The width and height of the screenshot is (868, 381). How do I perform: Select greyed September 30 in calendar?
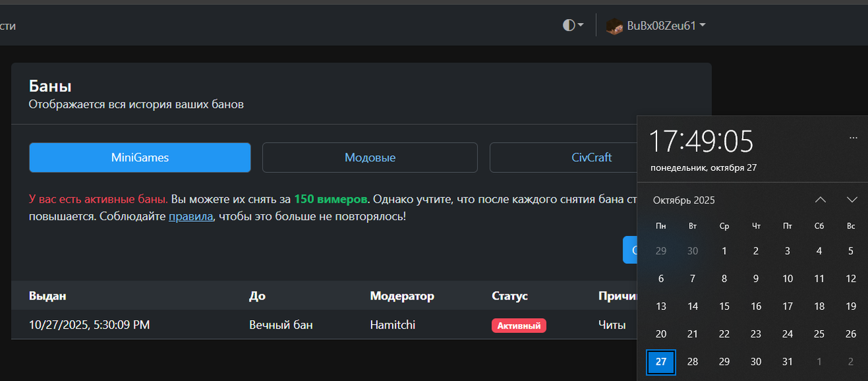tap(692, 251)
